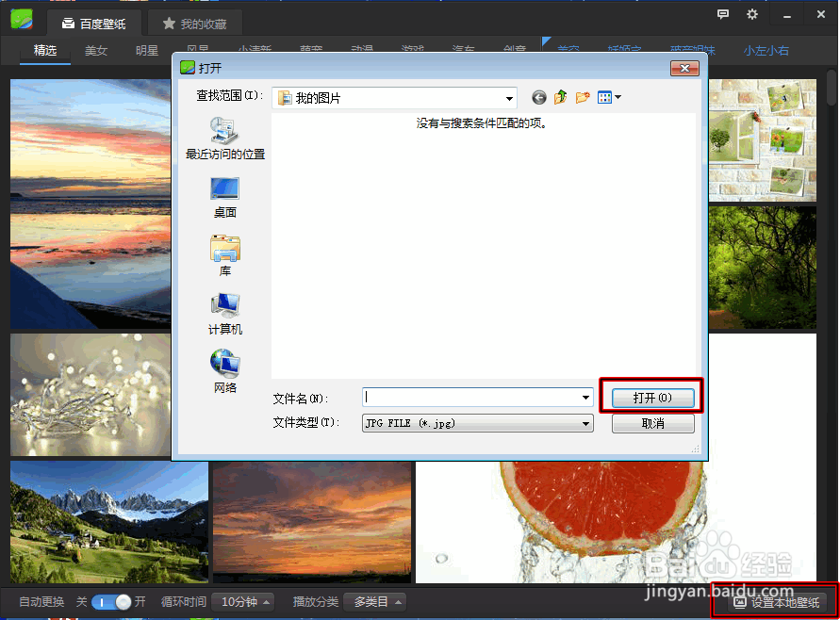Click the 取消 button
This screenshot has height=620, width=840.
pyautogui.click(x=653, y=423)
